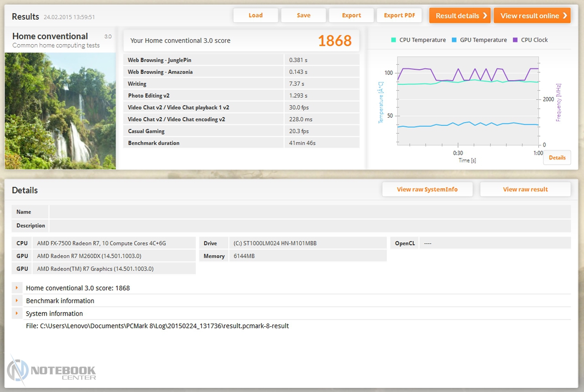This screenshot has width=584, height=392.
Task: Select Video Chat playback 1 v2 row
Action: pos(241,107)
